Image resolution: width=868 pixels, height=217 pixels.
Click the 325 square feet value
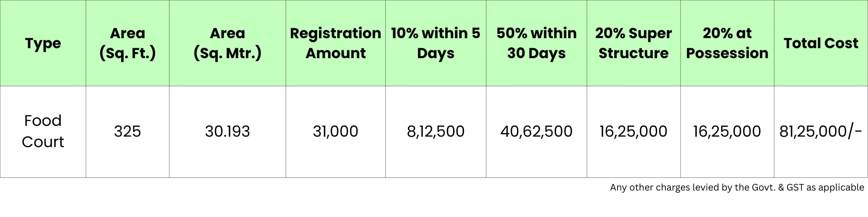(128, 131)
